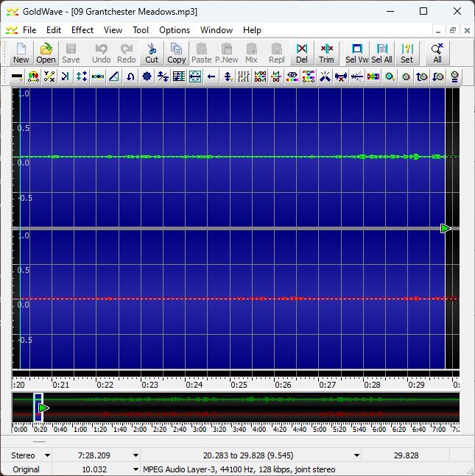
Task: Open the File menu
Action: click(29, 30)
